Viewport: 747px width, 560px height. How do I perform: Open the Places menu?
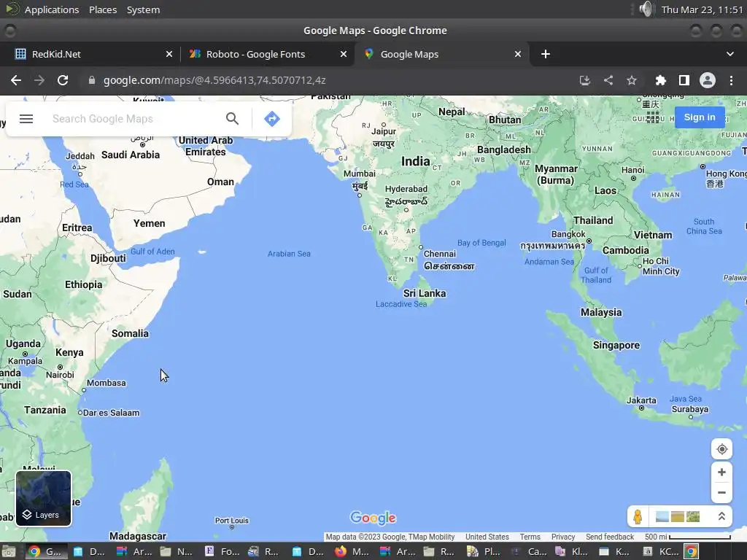click(103, 9)
